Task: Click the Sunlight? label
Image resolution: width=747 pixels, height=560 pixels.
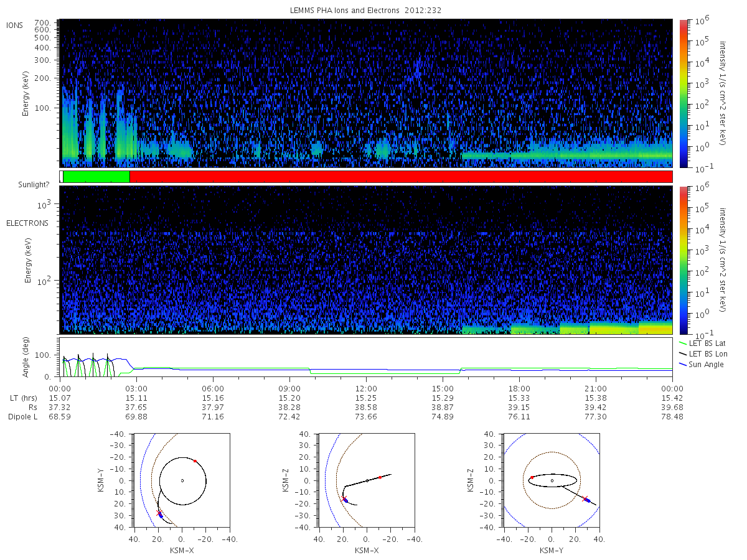Action: [34, 185]
